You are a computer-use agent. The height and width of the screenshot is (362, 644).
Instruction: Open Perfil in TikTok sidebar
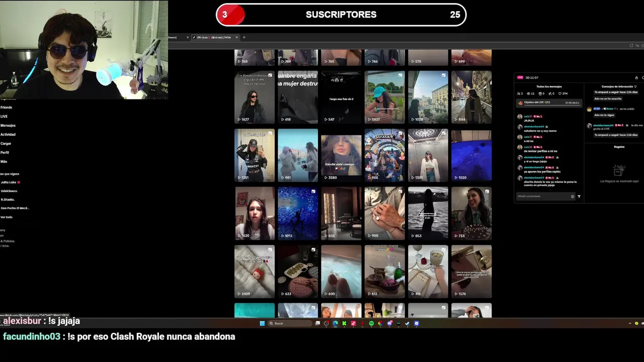[5, 152]
